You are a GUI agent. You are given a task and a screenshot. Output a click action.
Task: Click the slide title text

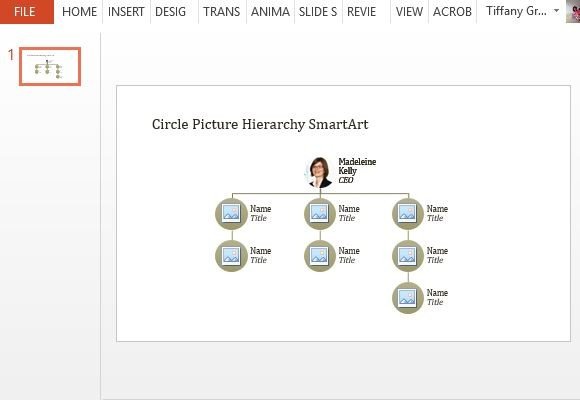click(260, 124)
